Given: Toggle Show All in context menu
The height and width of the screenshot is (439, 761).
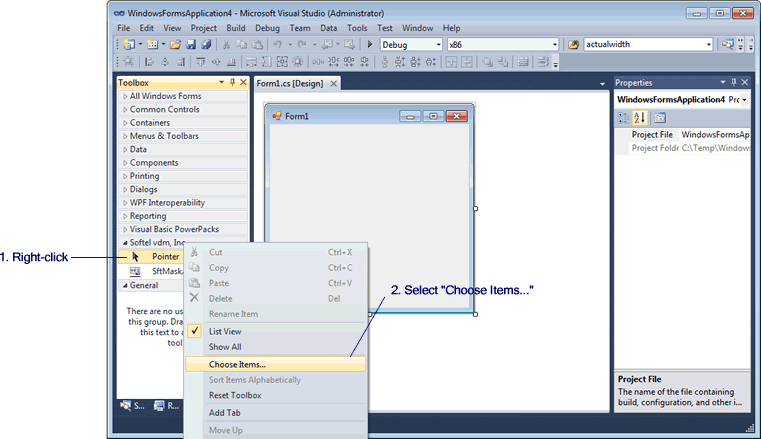Looking at the screenshot, I should 225,347.
